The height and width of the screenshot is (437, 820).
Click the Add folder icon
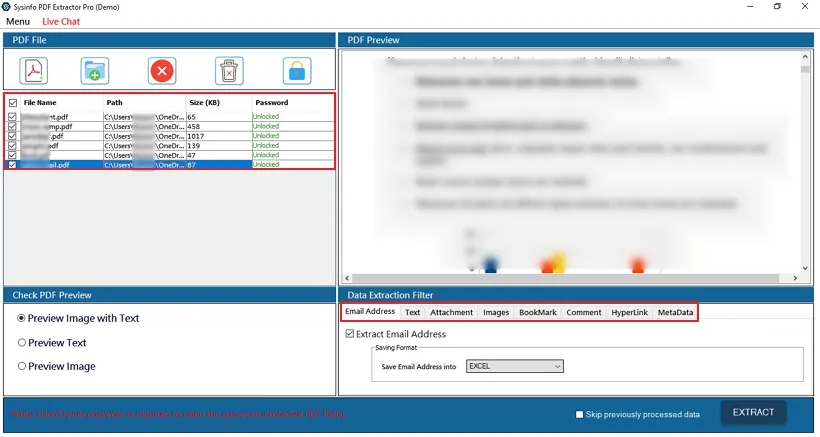click(x=95, y=71)
